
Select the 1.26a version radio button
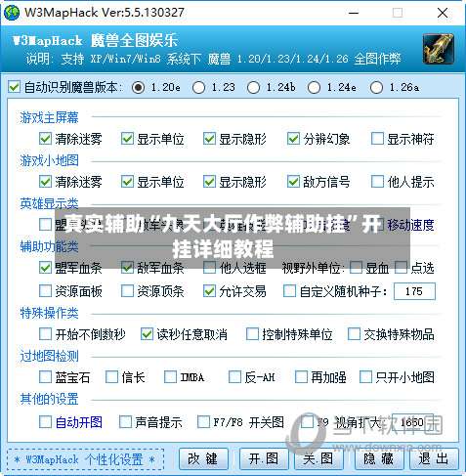coord(376,87)
